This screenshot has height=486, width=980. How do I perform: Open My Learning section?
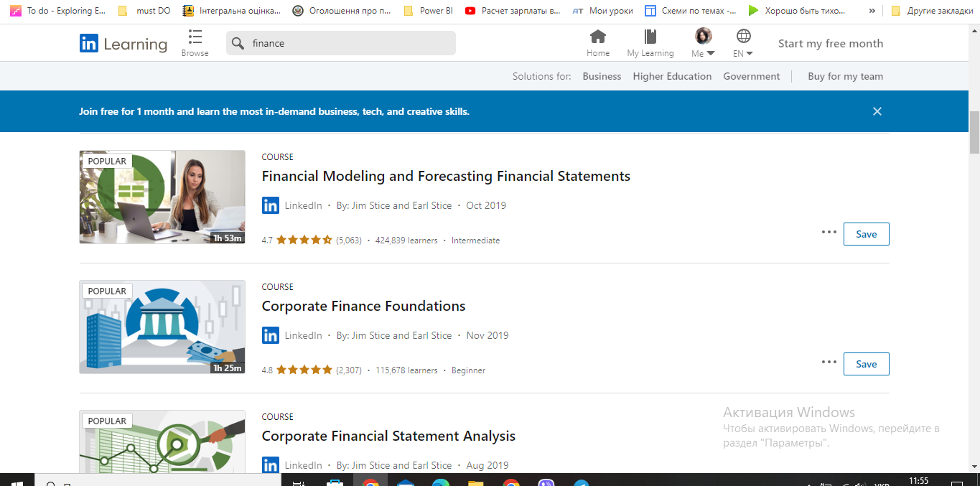pos(650,42)
